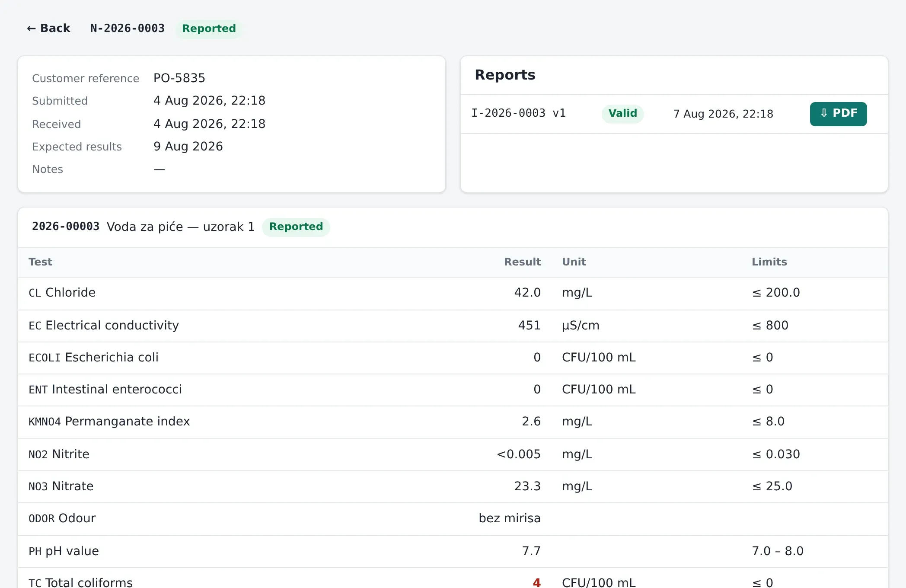This screenshot has width=906, height=588.
Task: Click the Result column header
Action: pyautogui.click(x=522, y=262)
